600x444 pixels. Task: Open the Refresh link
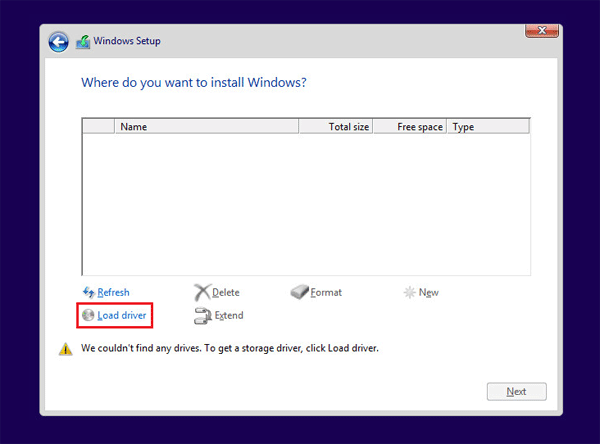click(113, 292)
